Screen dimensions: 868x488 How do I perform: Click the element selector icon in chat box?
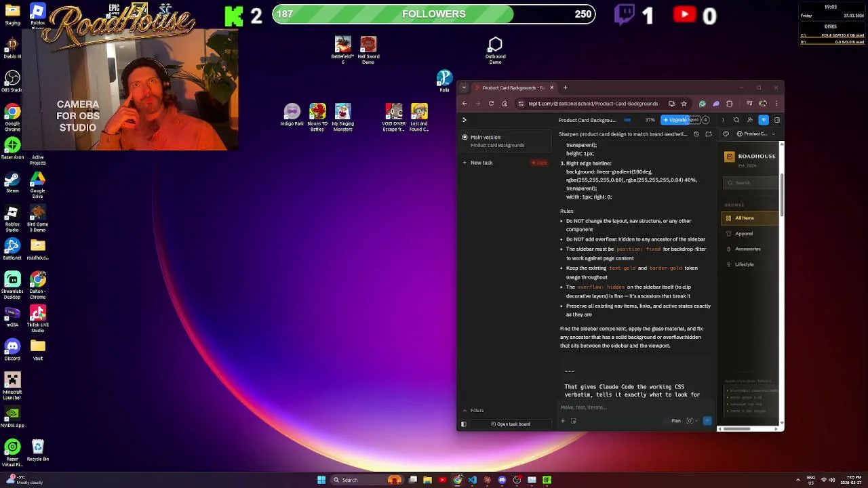pos(574,421)
